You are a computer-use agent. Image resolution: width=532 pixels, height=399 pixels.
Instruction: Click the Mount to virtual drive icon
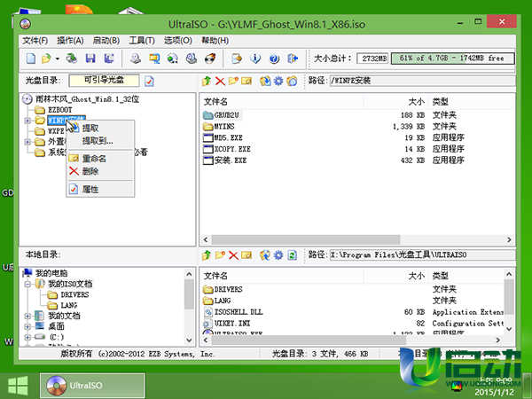point(192,59)
